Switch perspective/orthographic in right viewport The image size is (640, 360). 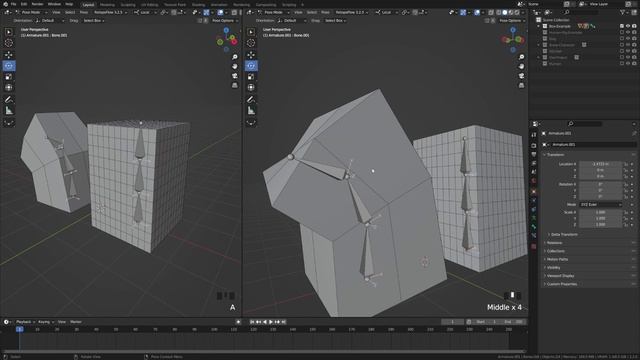(x=521, y=85)
